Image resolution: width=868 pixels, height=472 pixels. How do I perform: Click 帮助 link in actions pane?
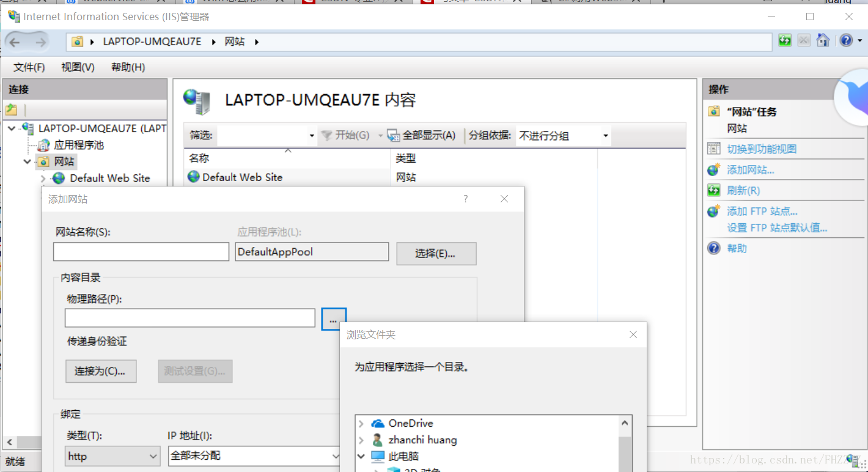pyautogui.click(x=737, y=249)
